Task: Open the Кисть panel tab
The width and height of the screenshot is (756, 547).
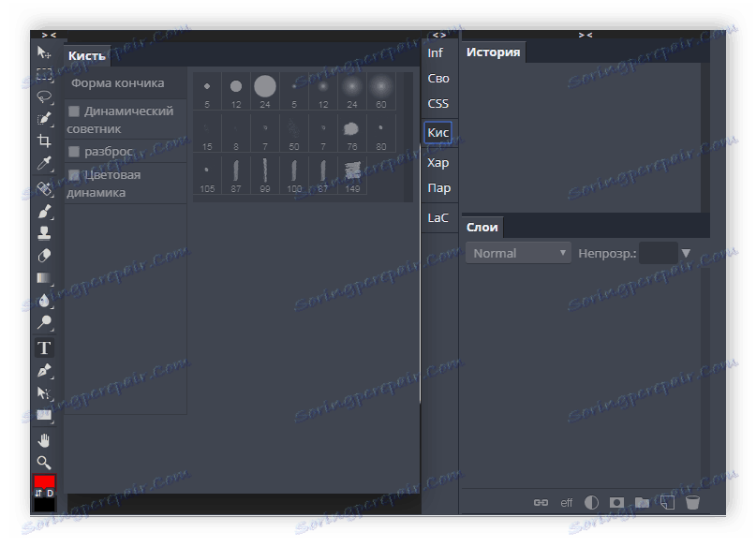Action: click(87, 56)
